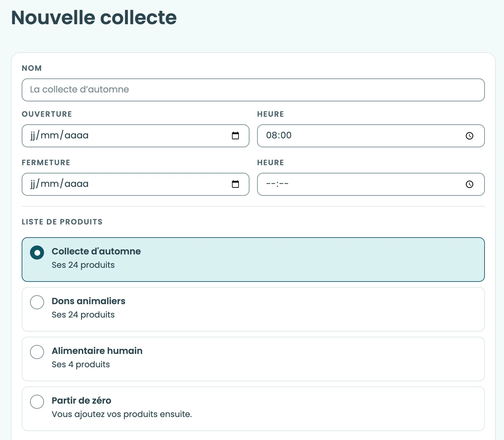Edit the 08:00 opening time field
The image size is (504, 440).
(x=371, y=136)
